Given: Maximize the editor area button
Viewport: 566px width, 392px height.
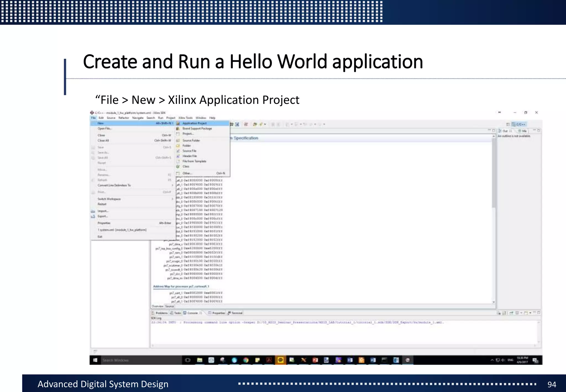Looking at the screenshot, I should (x=494, y=130).
